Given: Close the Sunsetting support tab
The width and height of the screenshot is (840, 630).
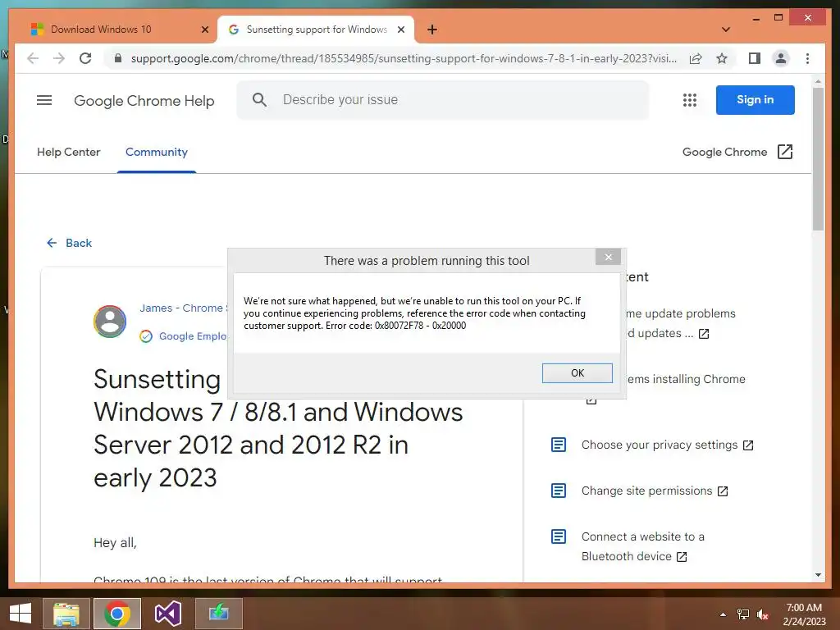Looking at the screenshot, I should 400,30.
